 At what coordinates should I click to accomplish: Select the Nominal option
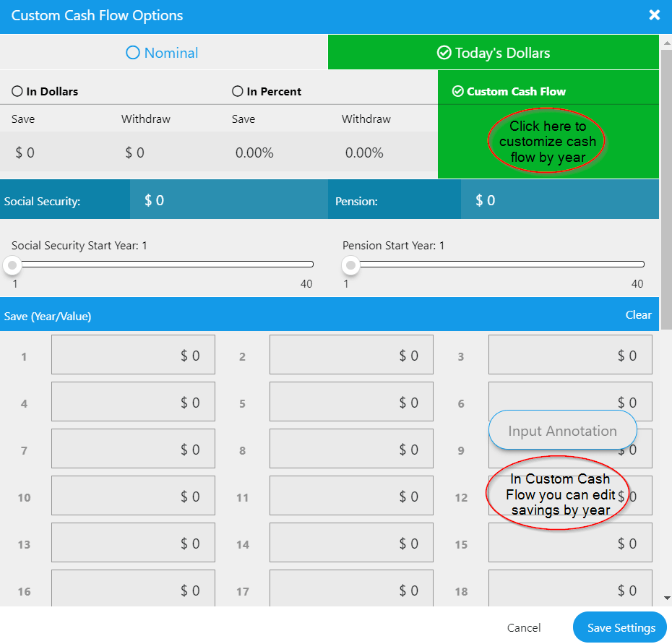163,53
